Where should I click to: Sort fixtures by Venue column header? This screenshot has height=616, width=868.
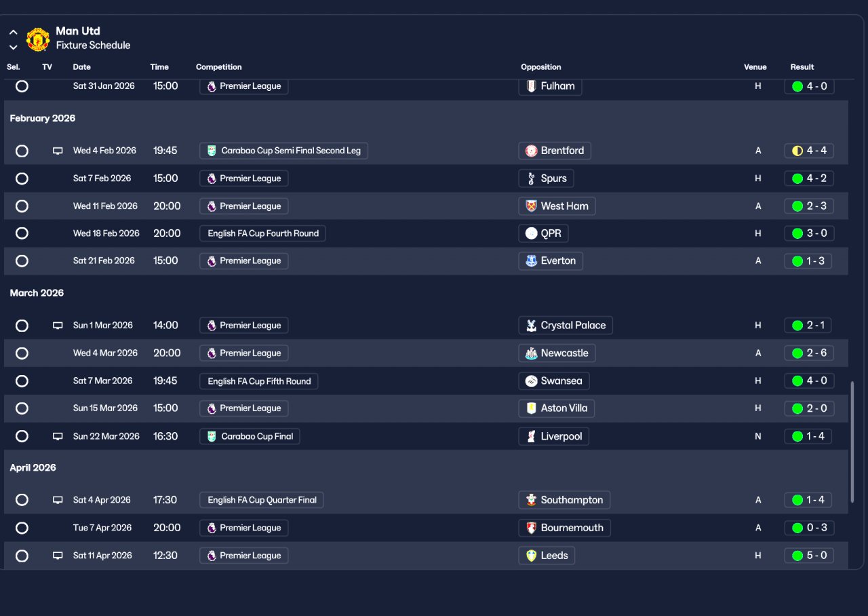point(755,67)
